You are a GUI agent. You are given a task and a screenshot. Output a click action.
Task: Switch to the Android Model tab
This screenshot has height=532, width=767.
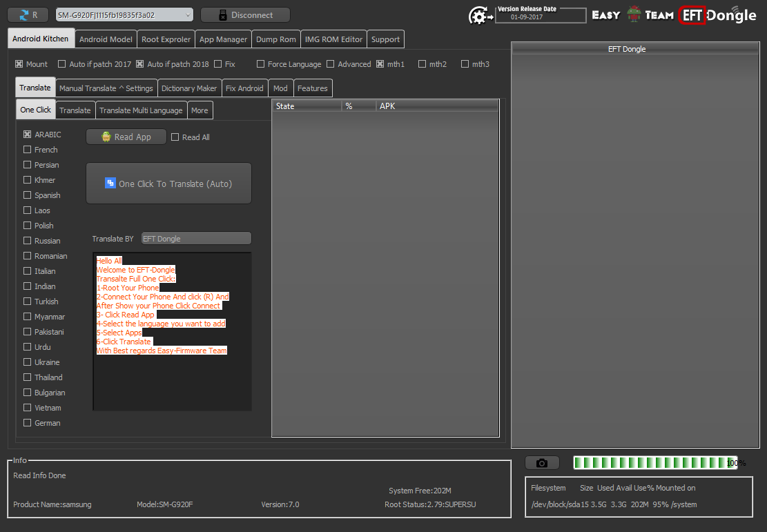[106, 39]
